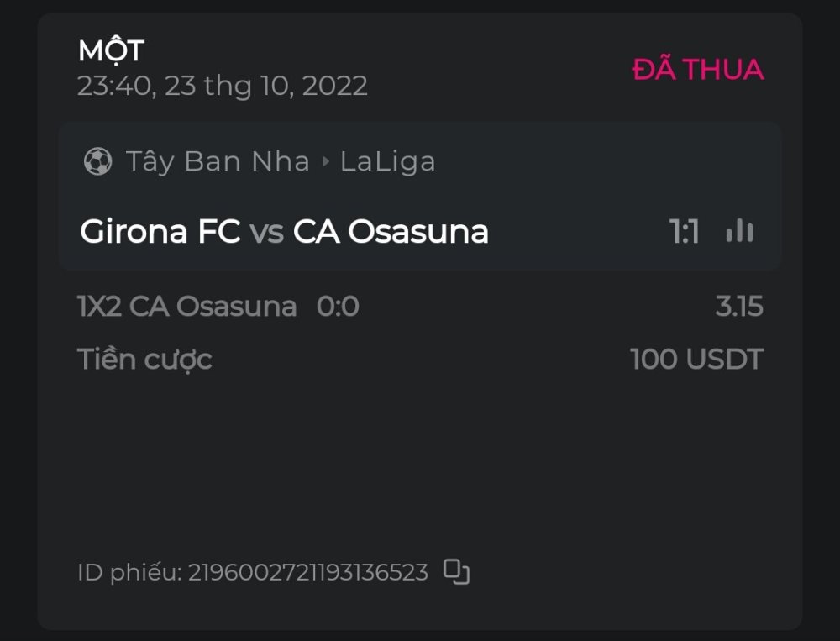Click the MỘT bet type heading
This screenshot has width=840, height=641.
pos(111,51)
